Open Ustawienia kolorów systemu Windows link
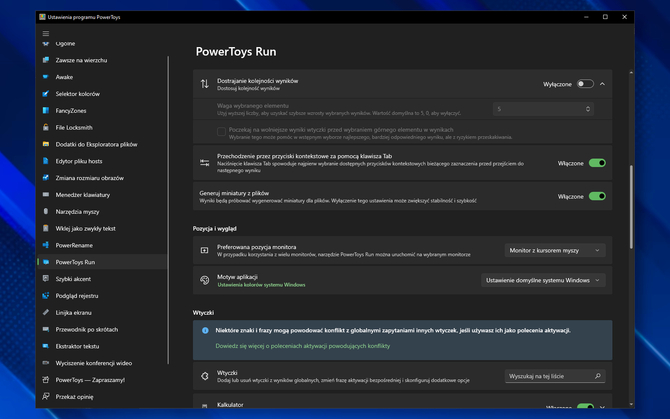The width and height of the screenshot is (670, 419). 262,285
